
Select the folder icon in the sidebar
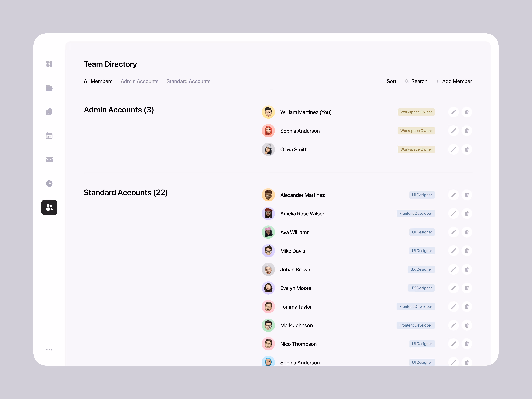(x=49, y=88)
